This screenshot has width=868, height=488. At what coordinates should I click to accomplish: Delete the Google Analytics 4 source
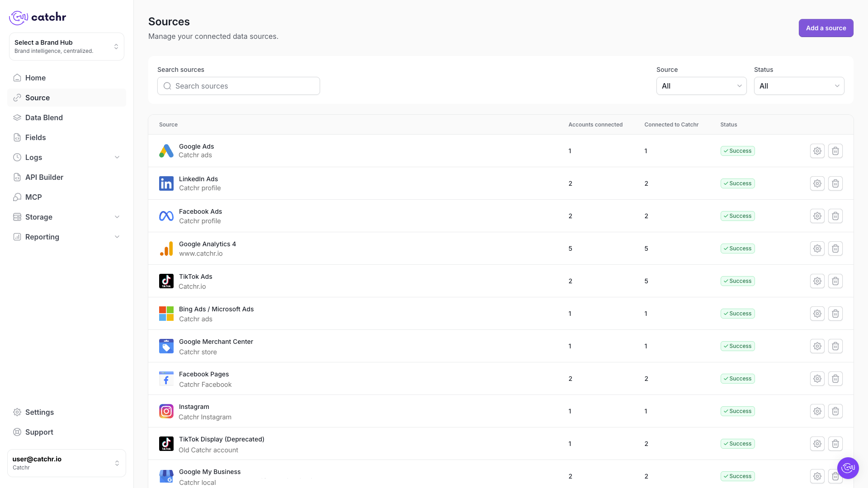(x=835, y=249)
